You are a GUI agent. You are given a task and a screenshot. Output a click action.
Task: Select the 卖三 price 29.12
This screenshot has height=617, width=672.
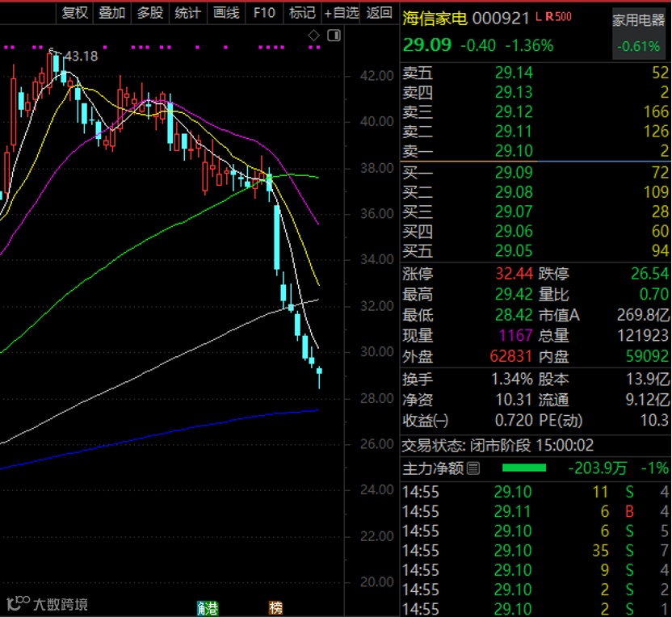point(514,111)
